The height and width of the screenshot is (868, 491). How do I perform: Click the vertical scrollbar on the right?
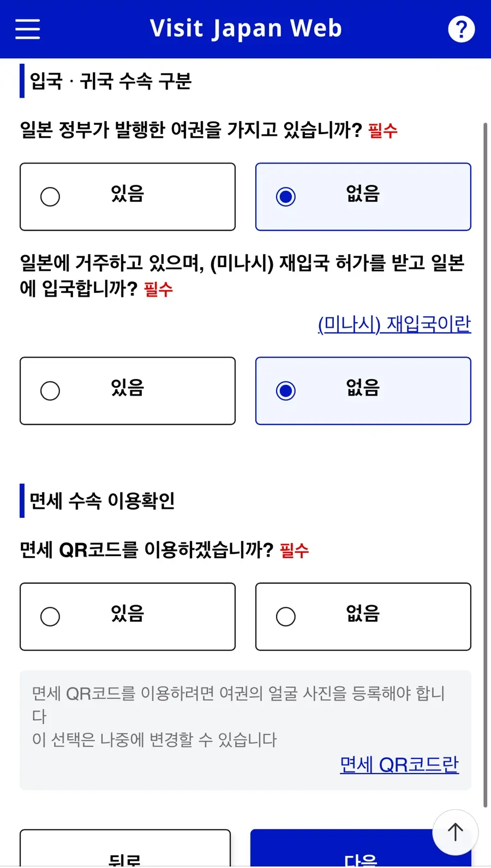tap(485, 465)
